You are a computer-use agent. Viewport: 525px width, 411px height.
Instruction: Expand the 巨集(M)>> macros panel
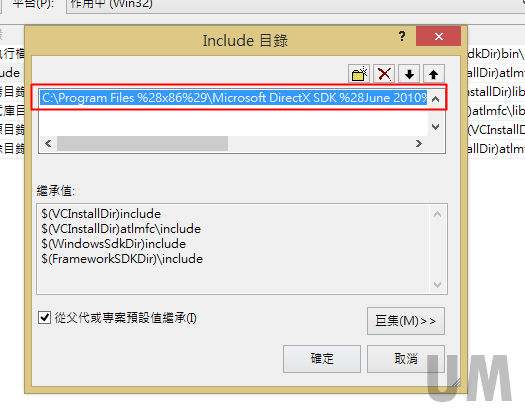tap(406, 321)
